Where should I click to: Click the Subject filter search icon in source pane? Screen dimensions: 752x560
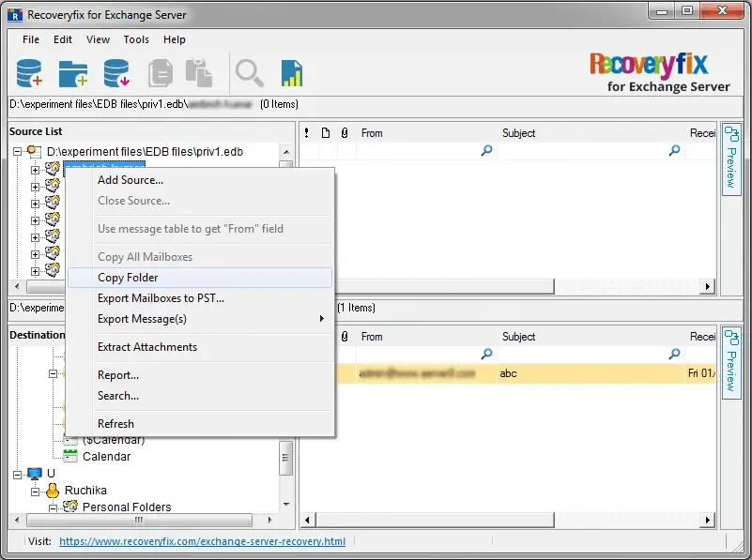674,150
